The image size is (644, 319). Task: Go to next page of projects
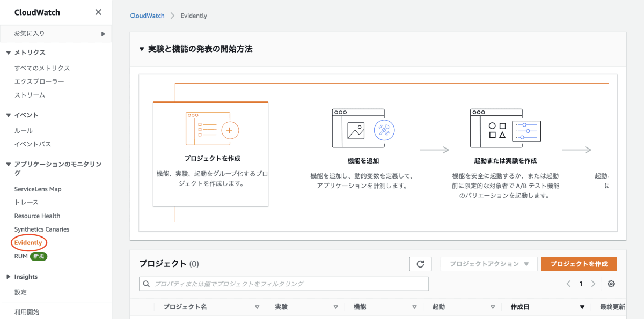593,284
